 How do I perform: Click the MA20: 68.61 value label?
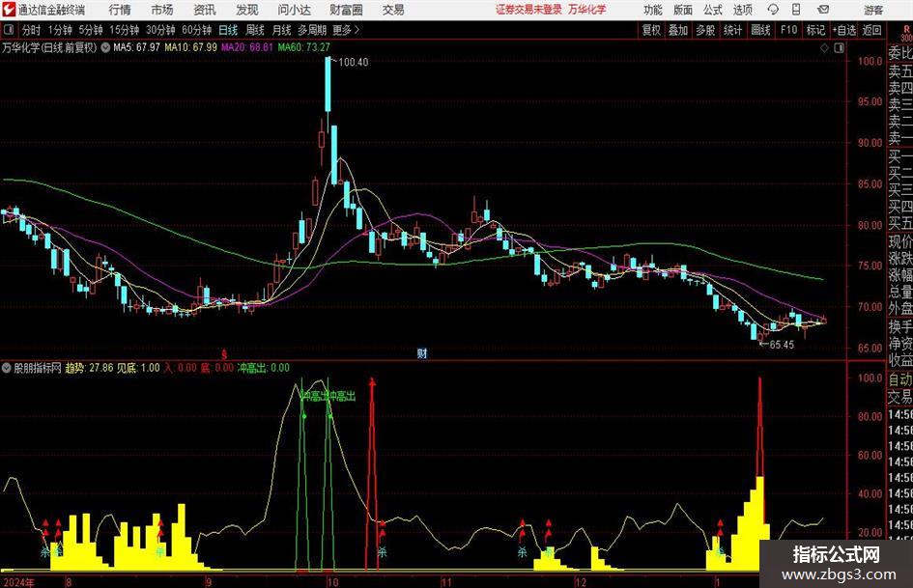point(247,47)
